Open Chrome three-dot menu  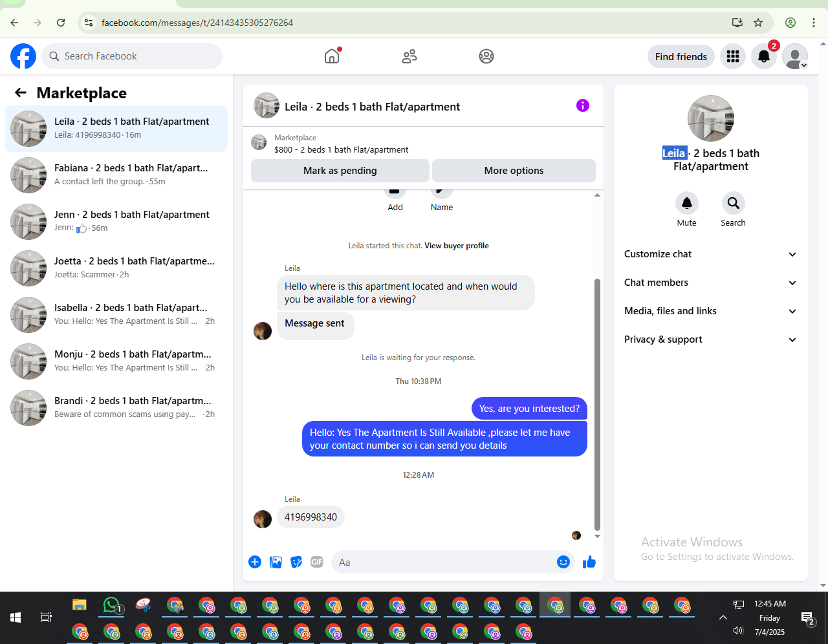[x=814, y=23]
